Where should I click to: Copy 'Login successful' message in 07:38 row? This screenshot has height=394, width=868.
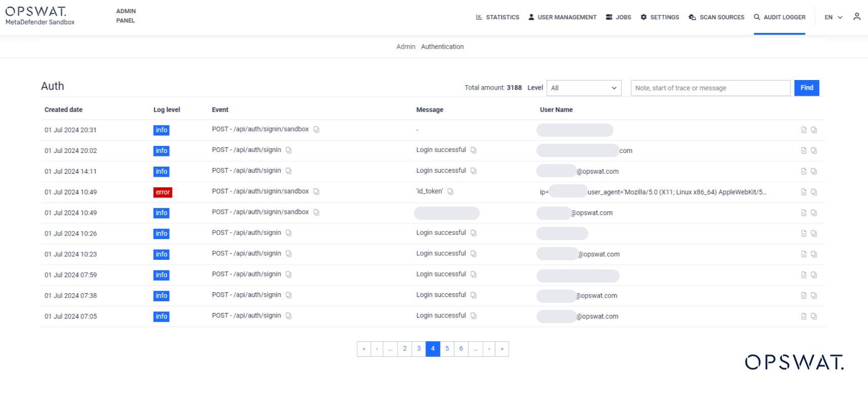(473, 295)
